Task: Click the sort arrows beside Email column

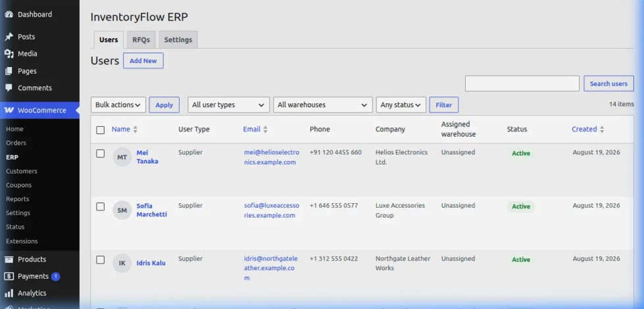Action: [x=265, y=130]
